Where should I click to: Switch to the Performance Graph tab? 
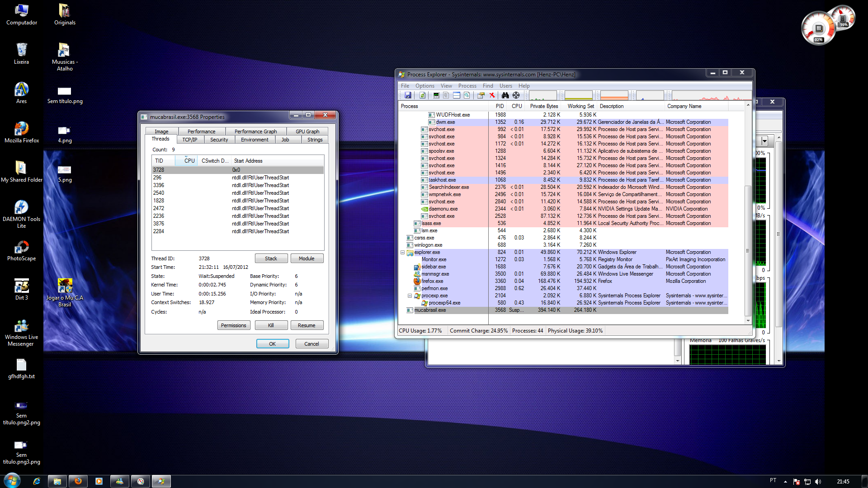tap(255, 131)
